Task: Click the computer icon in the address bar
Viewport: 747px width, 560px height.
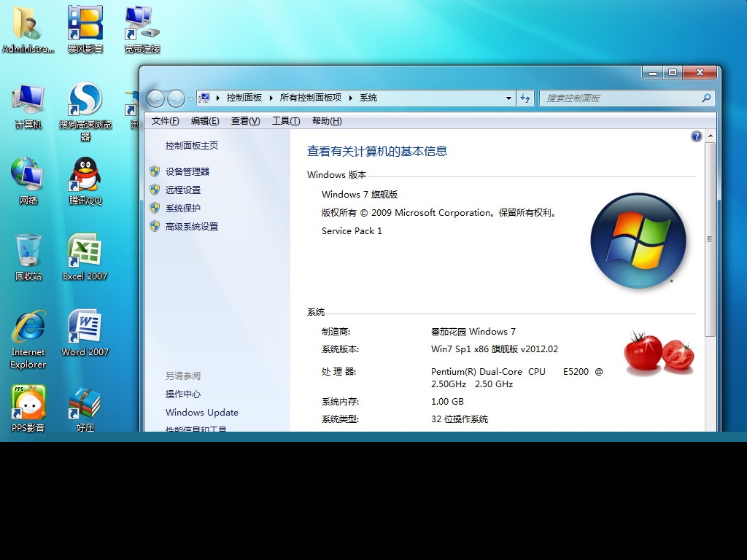Action: click(204, 98)
